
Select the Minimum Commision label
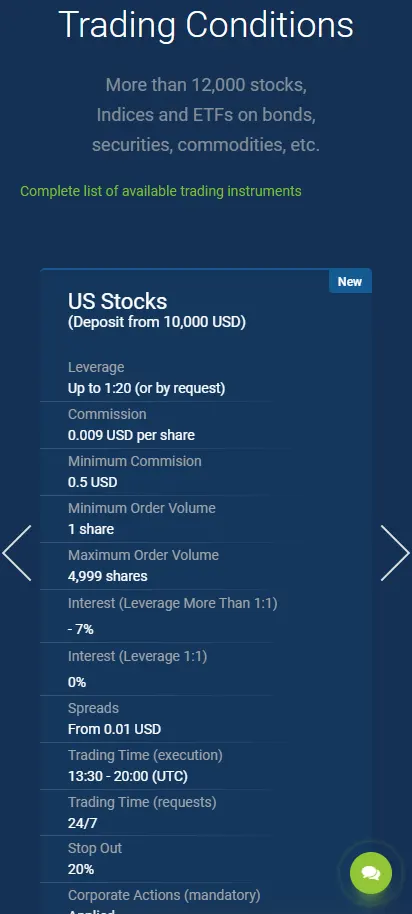[135, 461]
